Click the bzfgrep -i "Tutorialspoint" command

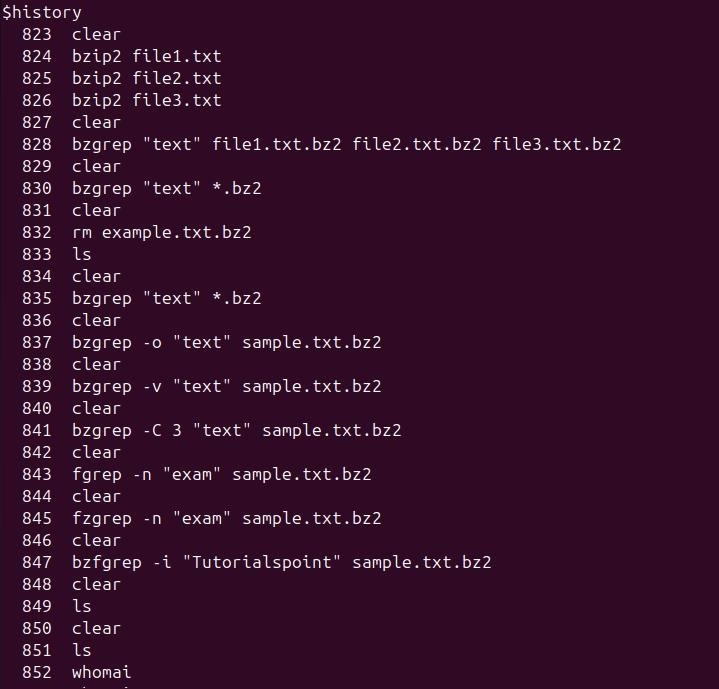coord(281,562)
